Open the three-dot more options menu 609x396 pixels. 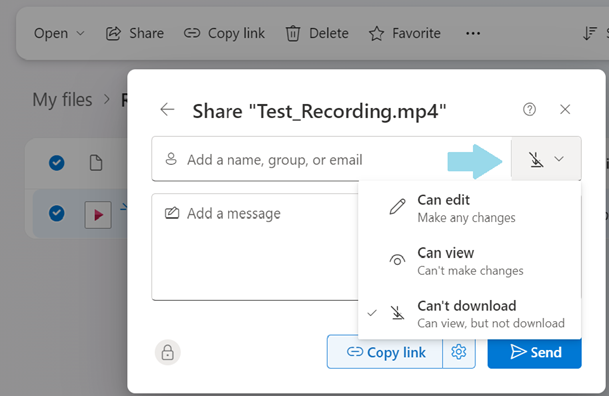[473, 33]
